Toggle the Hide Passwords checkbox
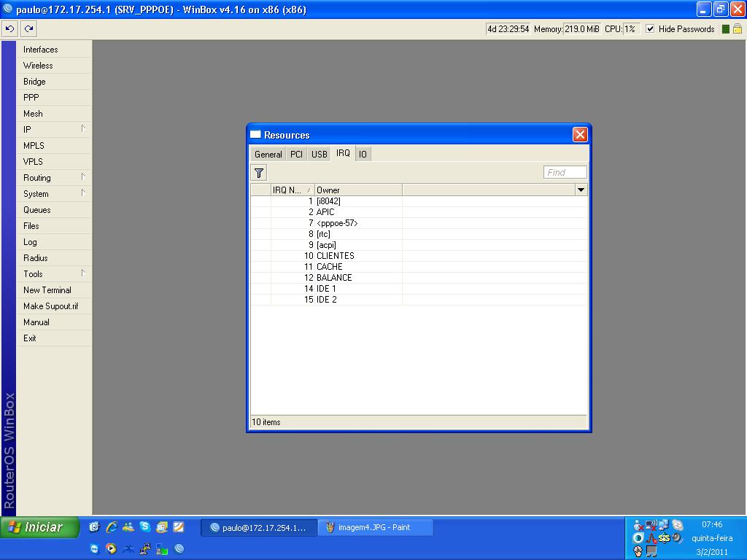747x560 pixels. [650, 29]
